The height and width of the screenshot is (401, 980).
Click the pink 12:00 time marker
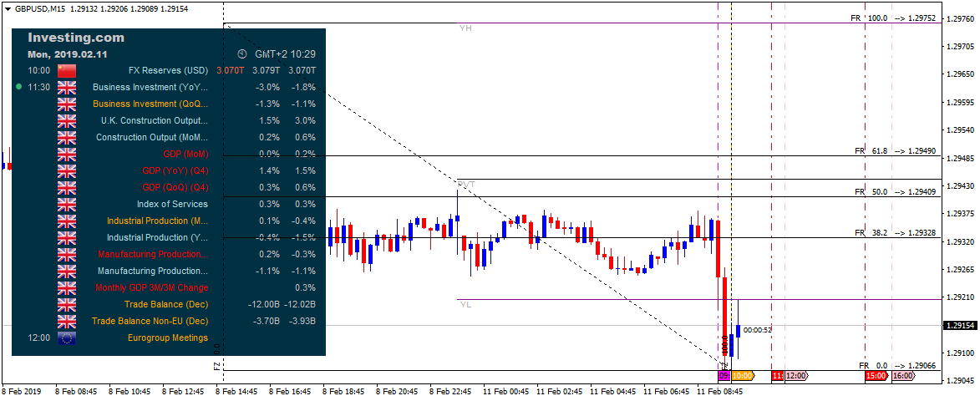(796, 376)
